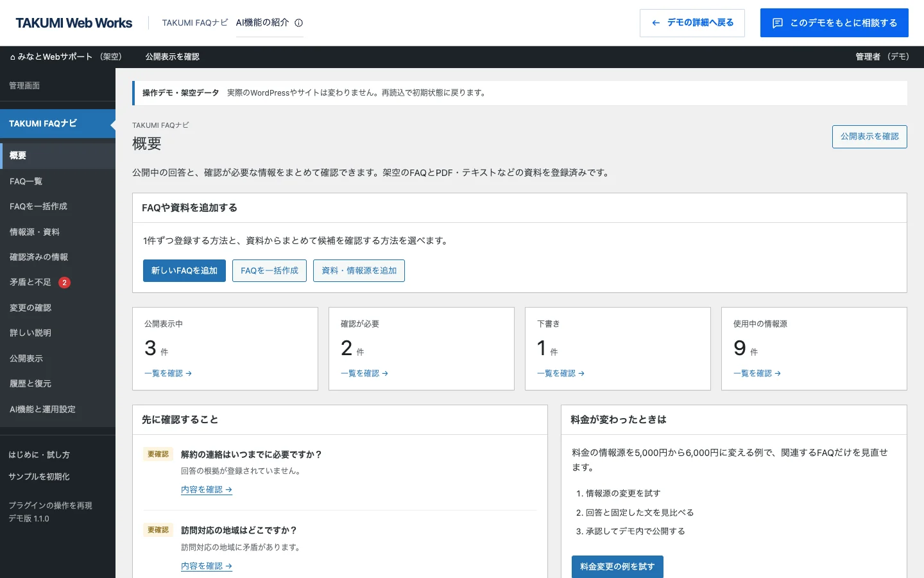Viewport: 924px width, 578px height.
Task: Open 履歴と復元 sidebar item
Action: point(58,383)
